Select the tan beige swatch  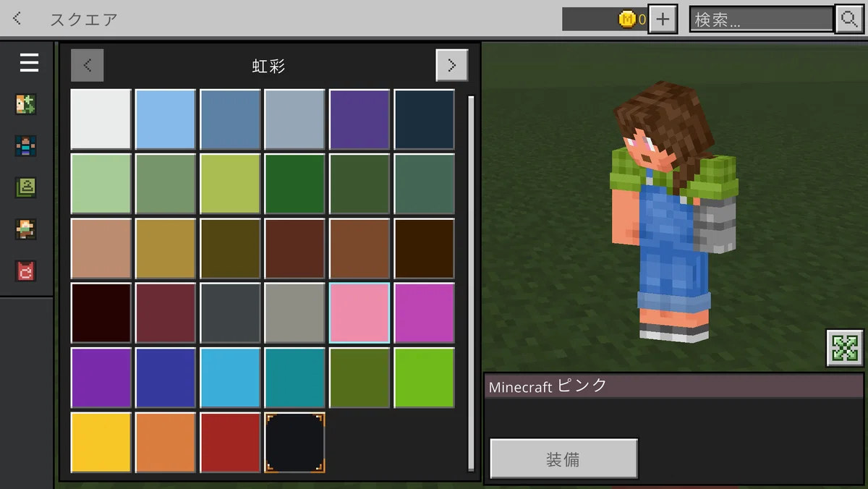coord(101,249)
